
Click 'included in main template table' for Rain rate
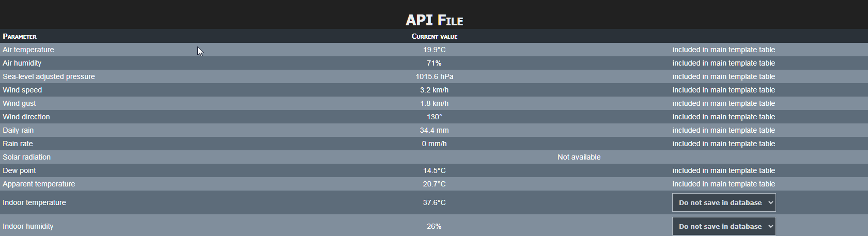[x=723, y=144]
